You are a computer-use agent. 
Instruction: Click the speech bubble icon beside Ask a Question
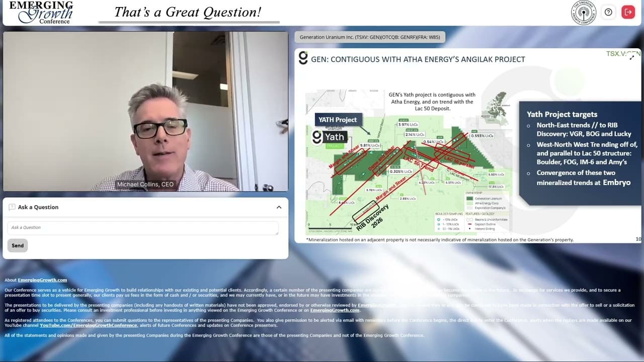click(x=12, y=207)
